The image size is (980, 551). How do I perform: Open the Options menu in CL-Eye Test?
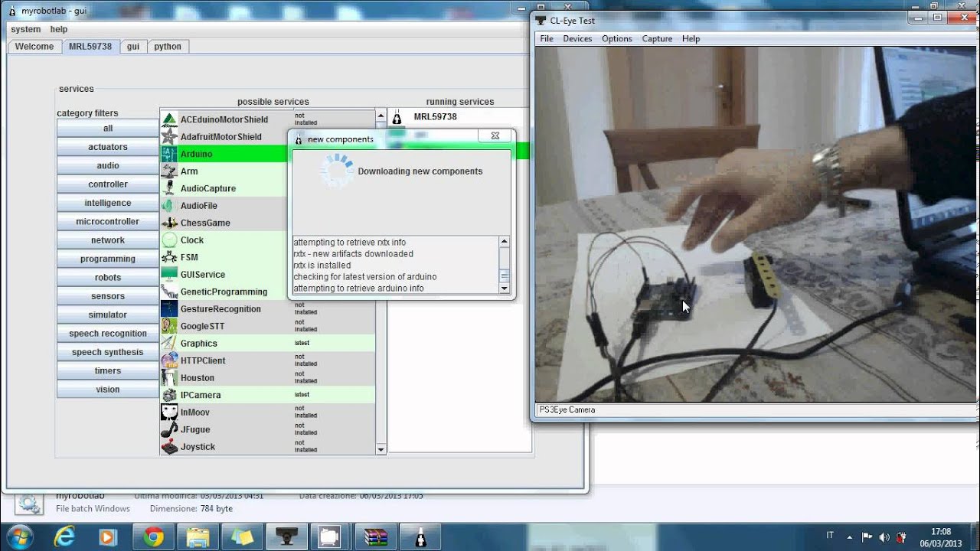[617, 39]
